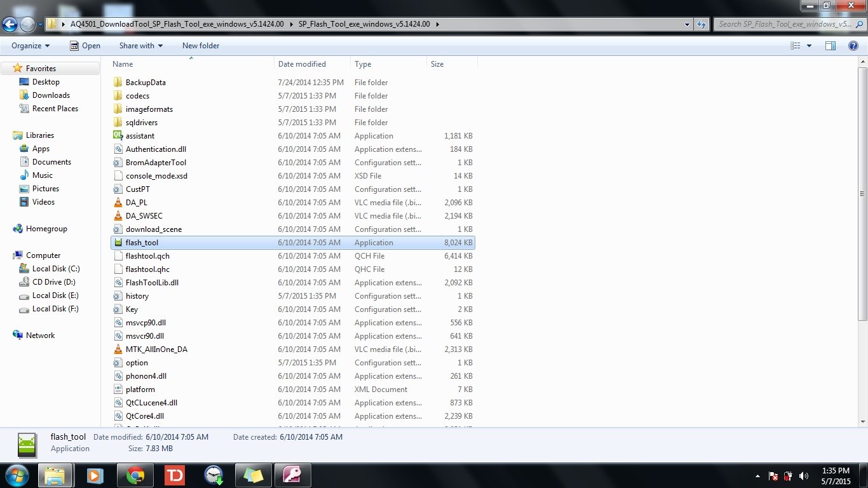
Task: Click the back navigation arrow
Action: click(10, 24)
